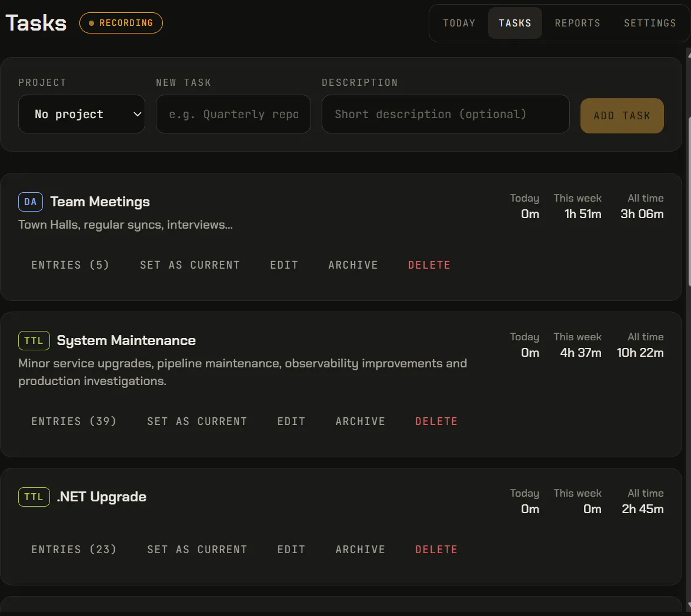Viewport: 691px width, 616px height.
Task: Click the System Maintenance task title
Action: click(x=126, y=340)
